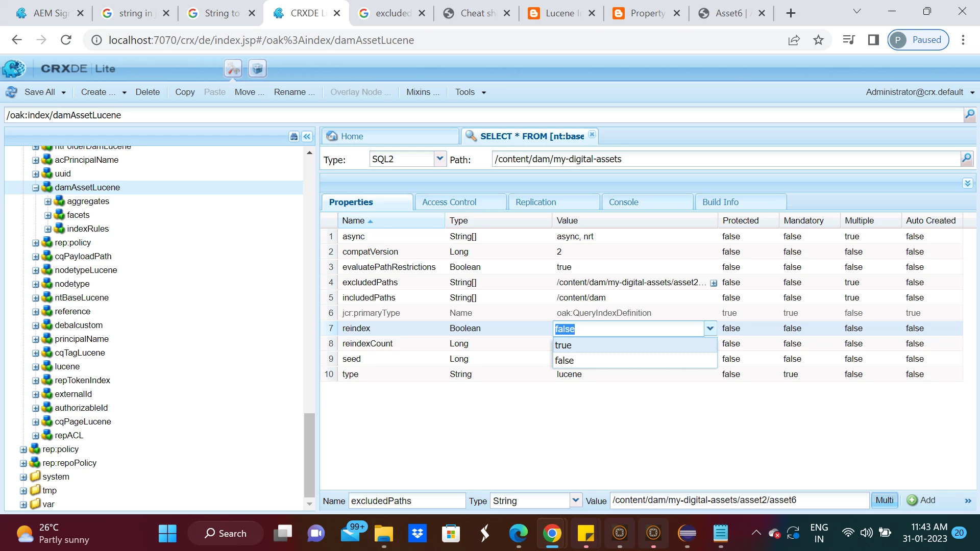Expand the indexRules tree node
This screenshot has height=551, width=980.
pyautogui.click(x=48, y=229)
